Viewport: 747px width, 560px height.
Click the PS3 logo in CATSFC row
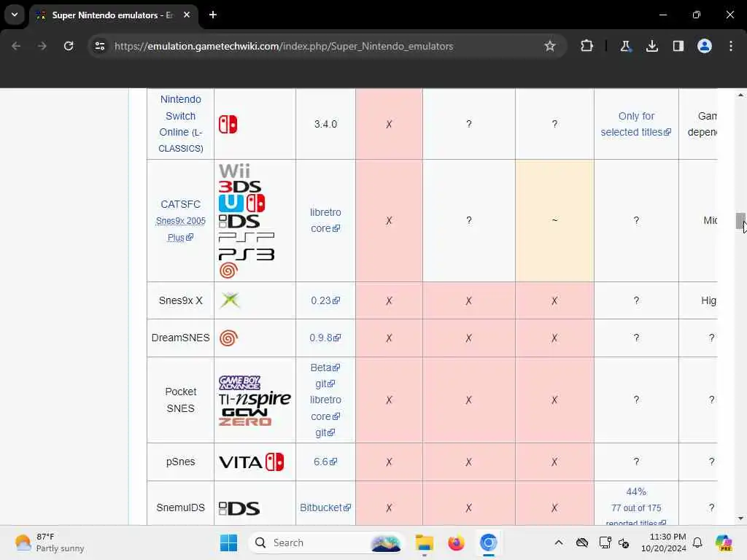coord(247,254)
